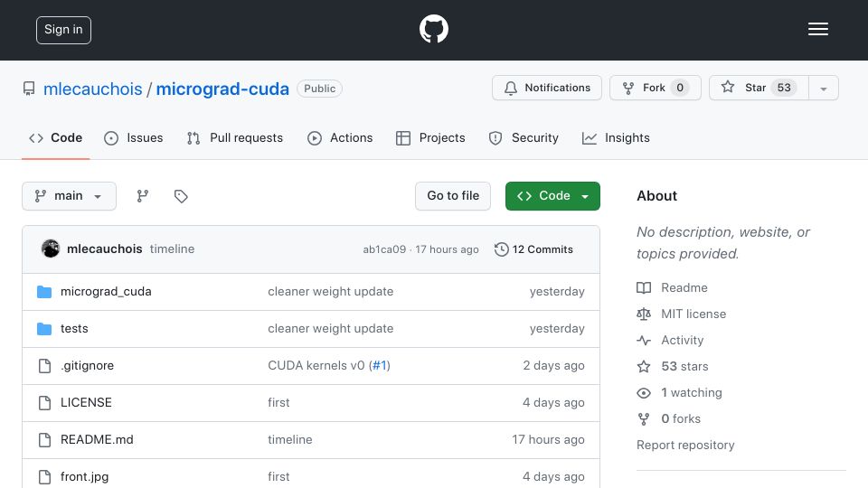Expand the main branch selector
The height and width of the screenshot is (488, 868).
[x=70, y=196]
